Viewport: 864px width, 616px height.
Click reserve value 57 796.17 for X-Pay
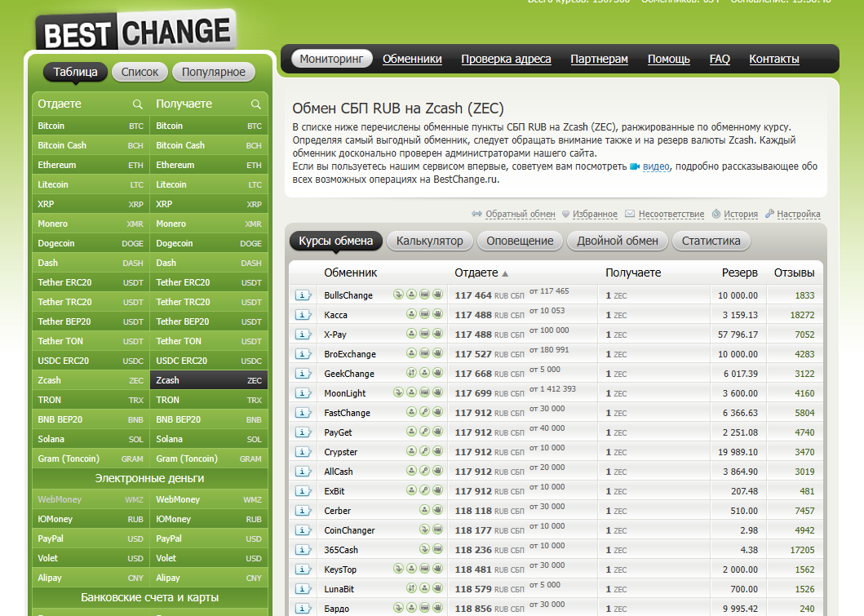pyautogui.click(x=738, y=335)
